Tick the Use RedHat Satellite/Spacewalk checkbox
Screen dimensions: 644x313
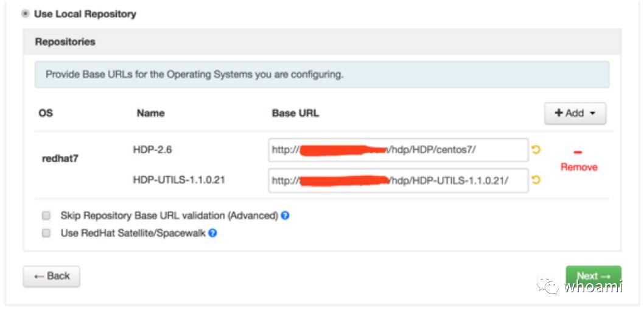click(46, 233)
